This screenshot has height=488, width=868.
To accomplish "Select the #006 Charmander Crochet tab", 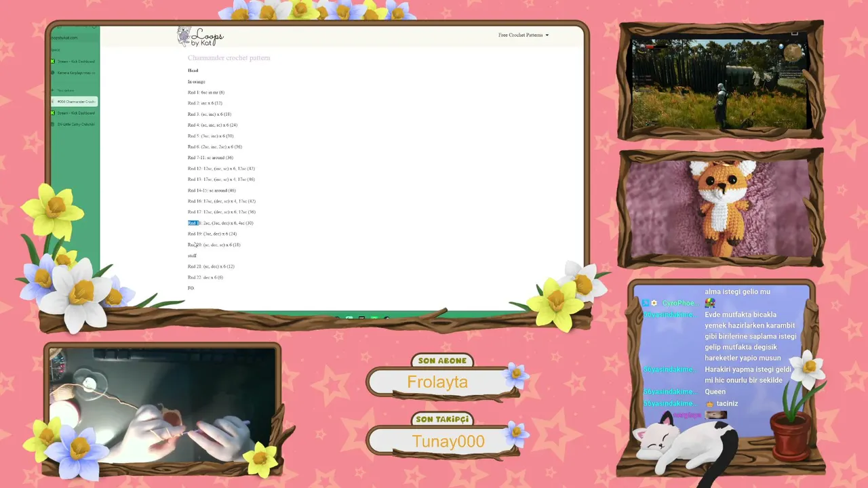I will point(74,102).
